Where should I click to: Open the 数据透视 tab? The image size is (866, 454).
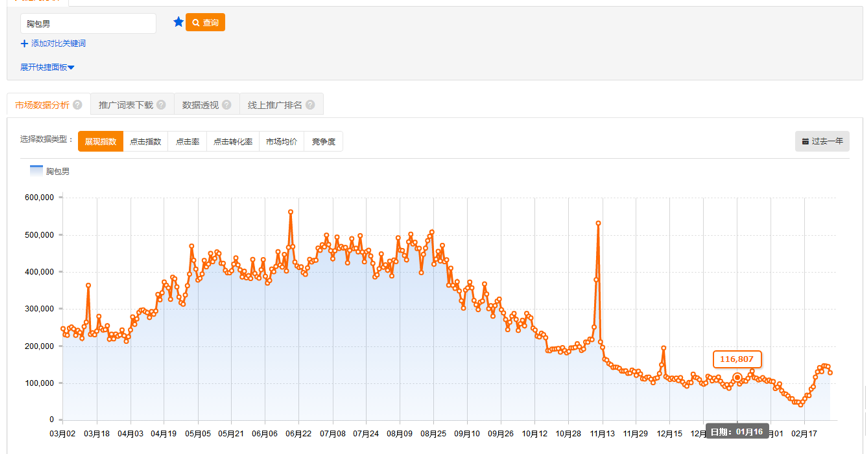pyautogui.click(x=199, y=105)
